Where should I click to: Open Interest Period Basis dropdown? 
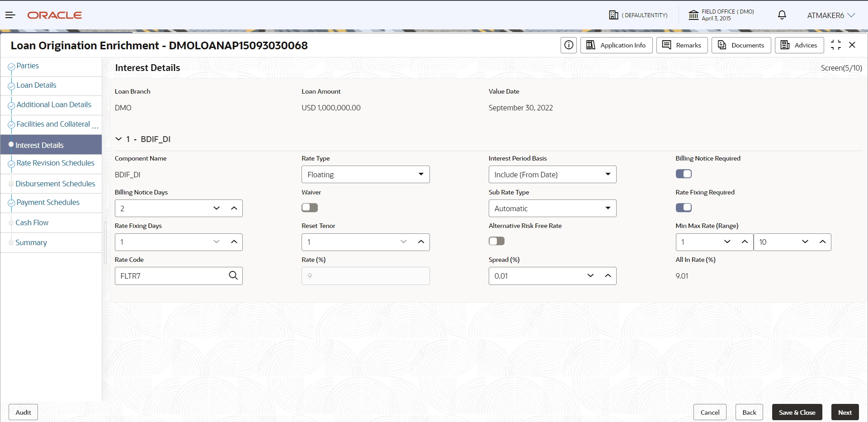[x=552, y=175]
